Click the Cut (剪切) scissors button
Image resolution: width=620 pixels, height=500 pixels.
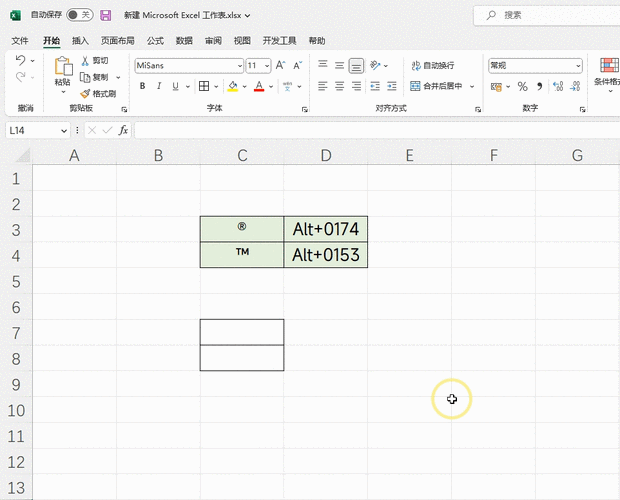pyautogui.click(x=95, y=60)
